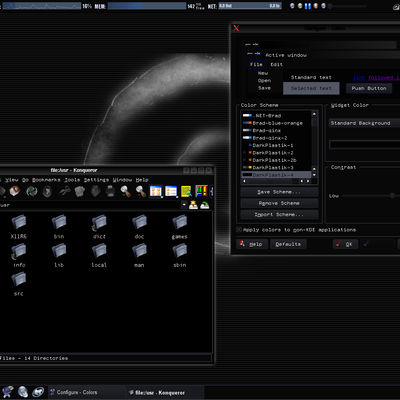
Task: Open the X11R6 folder
Action: click(19, 227)
